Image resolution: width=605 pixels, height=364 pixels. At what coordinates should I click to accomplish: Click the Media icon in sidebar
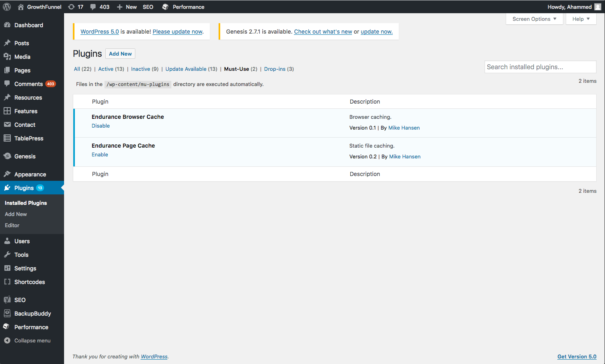click(7, 57)
